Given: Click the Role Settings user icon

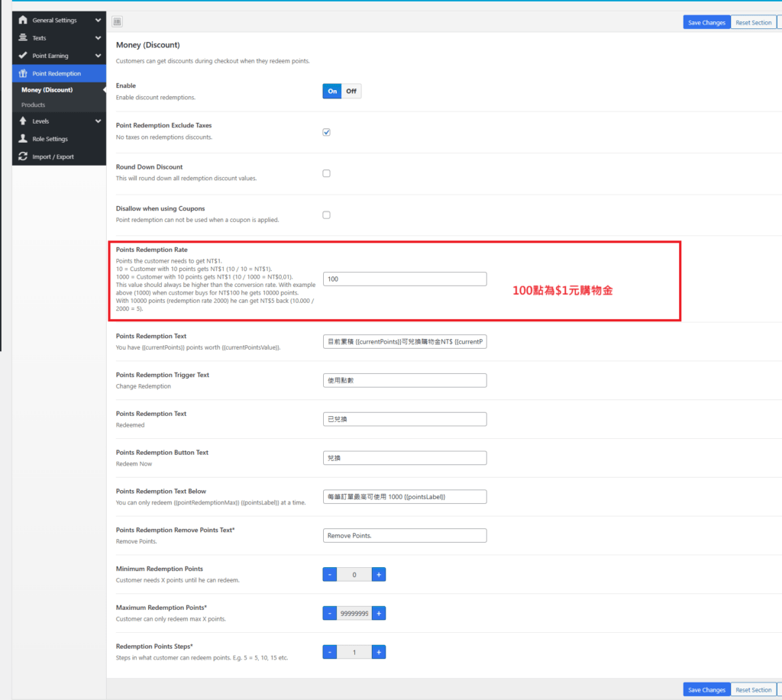Looking at the screenshot, I should pos(23,139).
